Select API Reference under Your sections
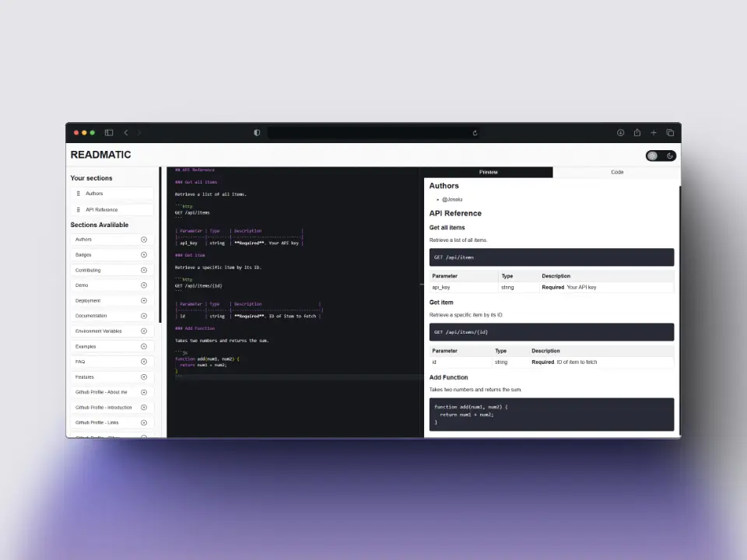This screenshot has height=560, width=747. pos(112,209)
